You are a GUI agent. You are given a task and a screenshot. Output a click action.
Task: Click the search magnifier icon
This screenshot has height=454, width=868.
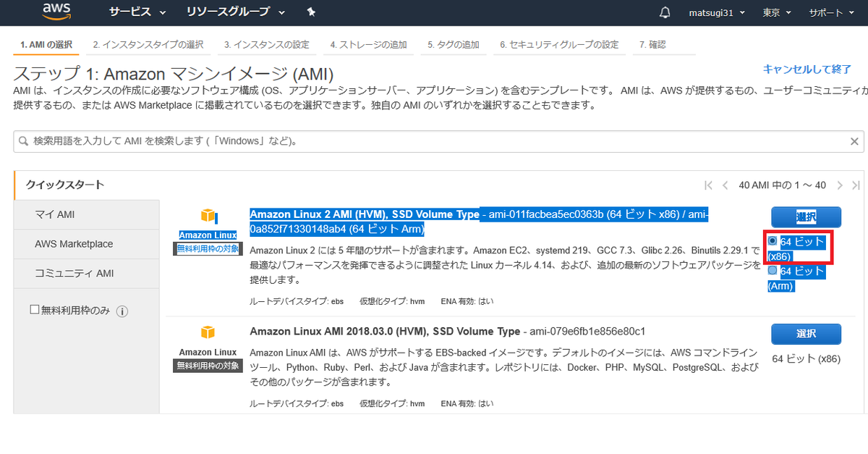pos(23,141)
